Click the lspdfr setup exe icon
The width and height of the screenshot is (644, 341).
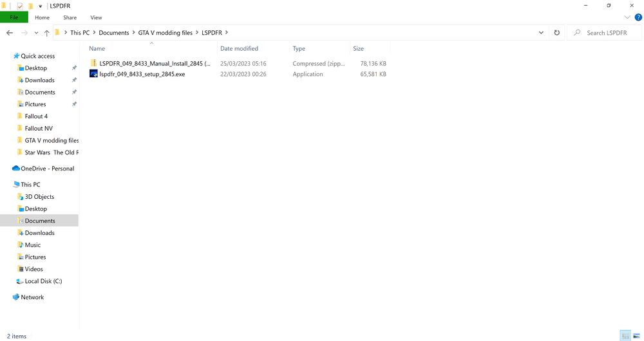coord(93,74)
